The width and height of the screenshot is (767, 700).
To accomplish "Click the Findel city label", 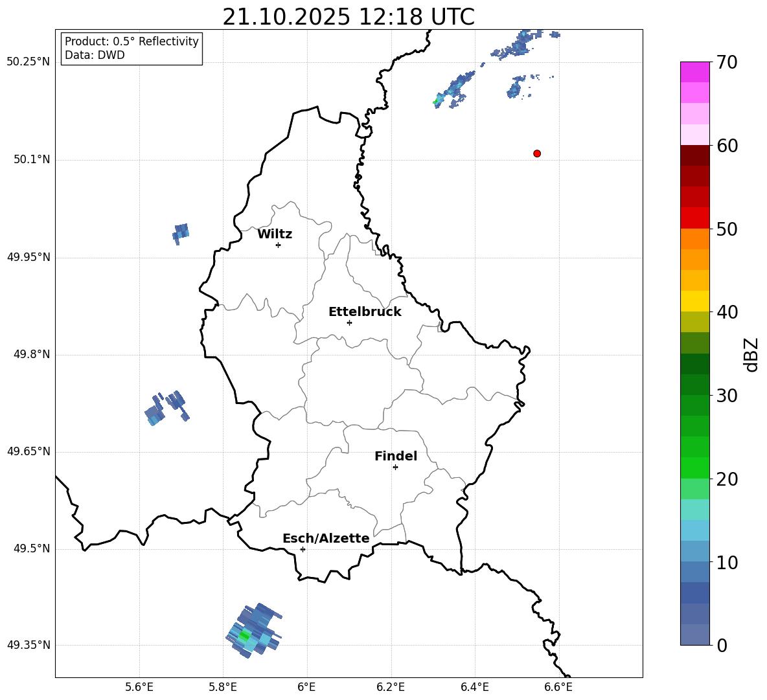I will 396,456.
